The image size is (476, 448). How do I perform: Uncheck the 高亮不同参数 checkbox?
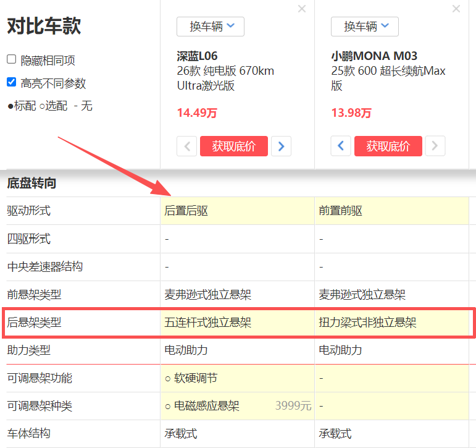click(x=11, y=82)
